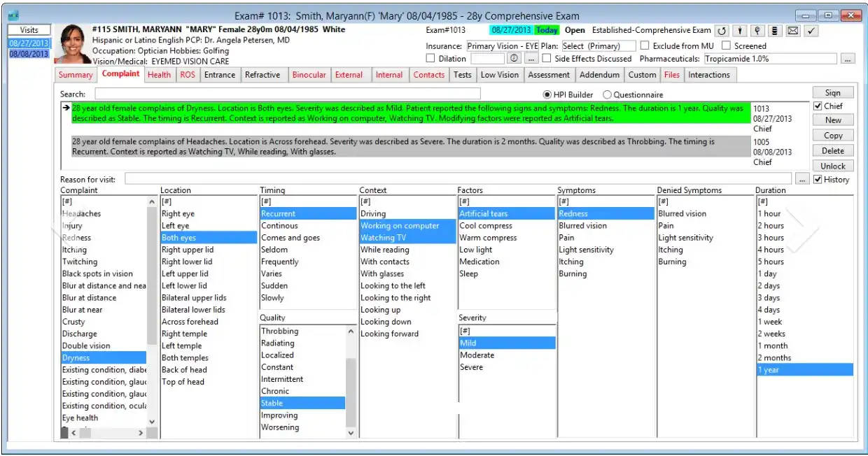Select the patient figure icon in the header
Image resolution: width=868 pixels, height=456 pixels.
click(740, 31)
